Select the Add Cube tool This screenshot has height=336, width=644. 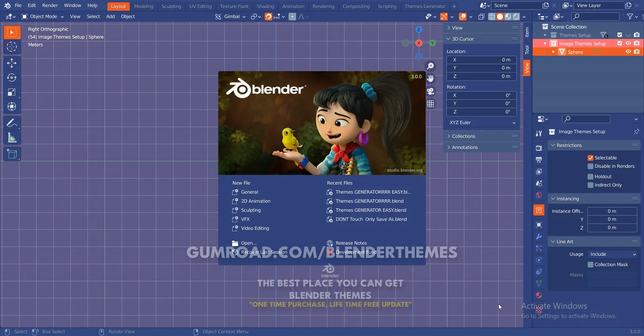pyautogui.click(x=12, y=154)
